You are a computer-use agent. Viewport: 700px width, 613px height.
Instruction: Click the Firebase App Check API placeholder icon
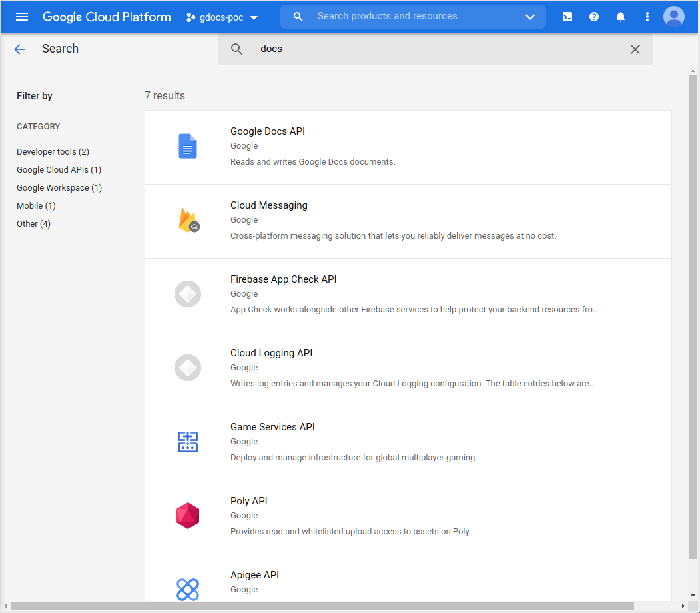tap(188, 294)
